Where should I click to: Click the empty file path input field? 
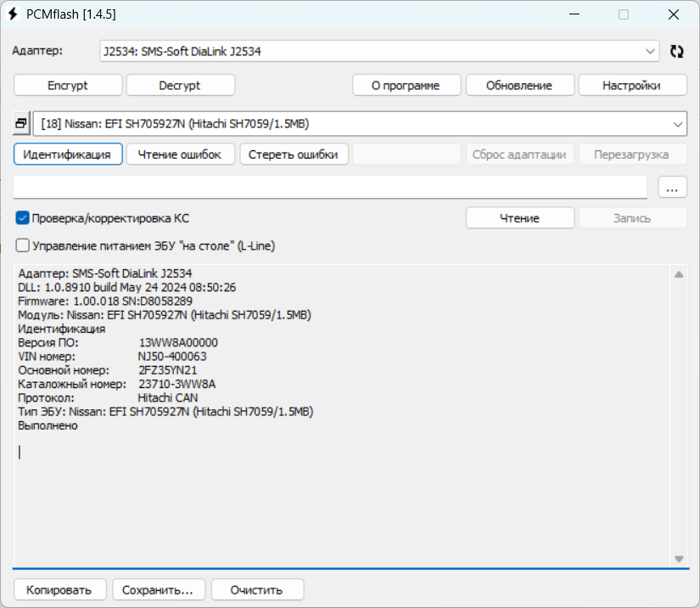(x=331, y=187)
